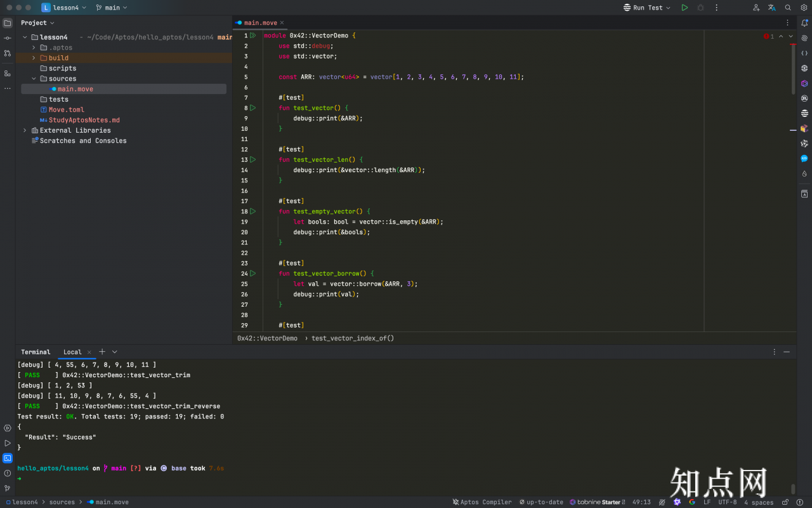The image size is (812, 508).
Task: Open the Services tool window button
Action: 8,428
